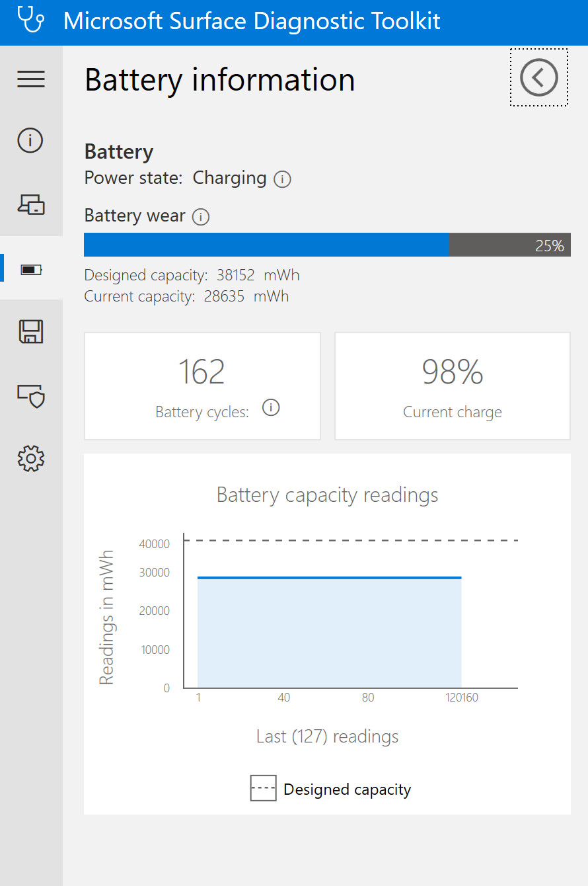Screen dimensions: 588x886
Task: Show info tooltip for Battery cycles
Action: (x=271, y=408)
